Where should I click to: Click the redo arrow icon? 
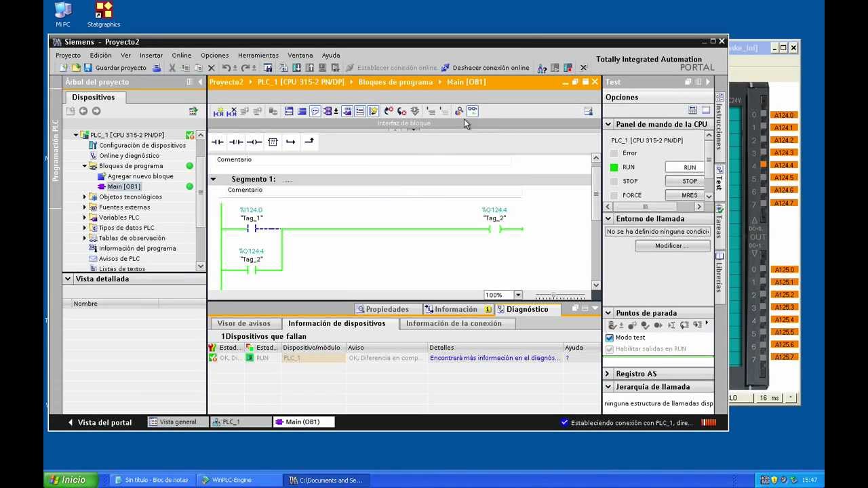click(x=245, y=68)
